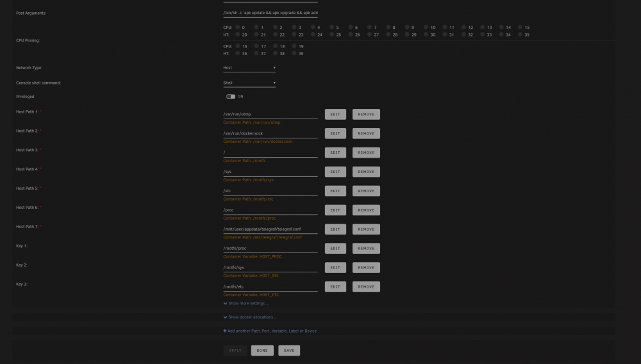
Task: Edit Key 3 HOST_ETC variable
Action: [x=335, y=287]
